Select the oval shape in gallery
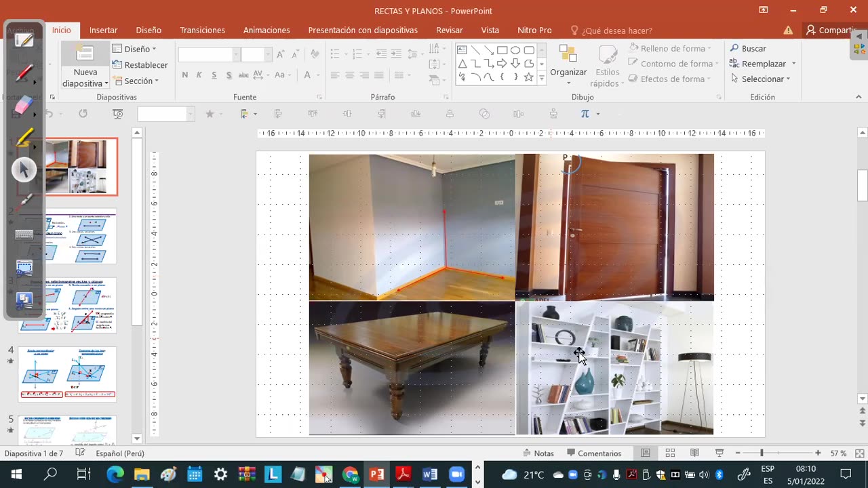The width and height of the screenshot is (868, 488). pos(515,50)
